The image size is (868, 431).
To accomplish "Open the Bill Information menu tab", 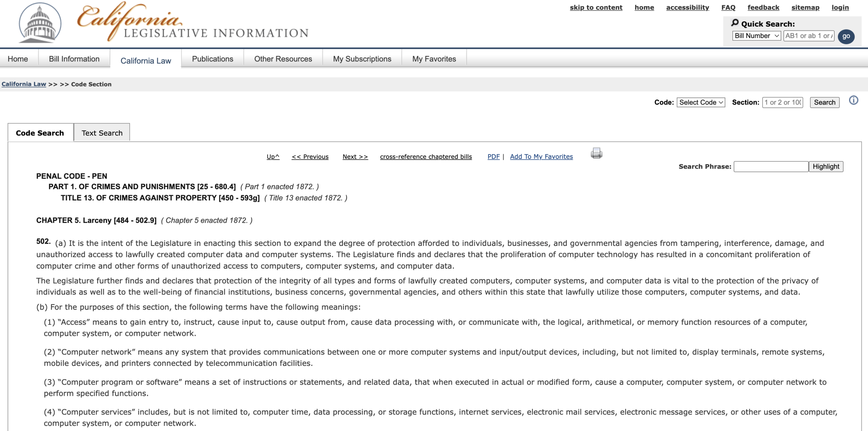I will [74, 59].
